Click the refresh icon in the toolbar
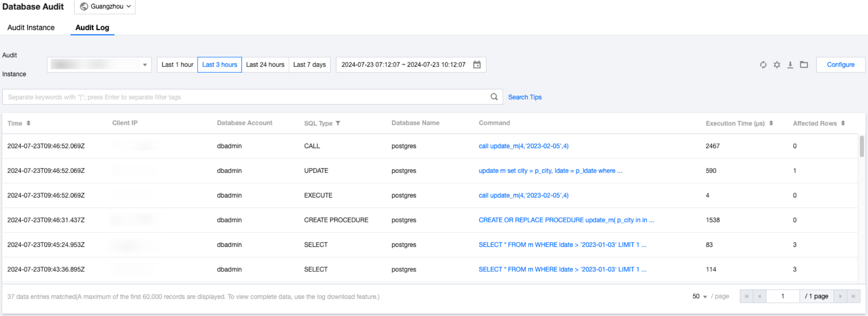This screenshot has width=868, height=316. (763, 65)
